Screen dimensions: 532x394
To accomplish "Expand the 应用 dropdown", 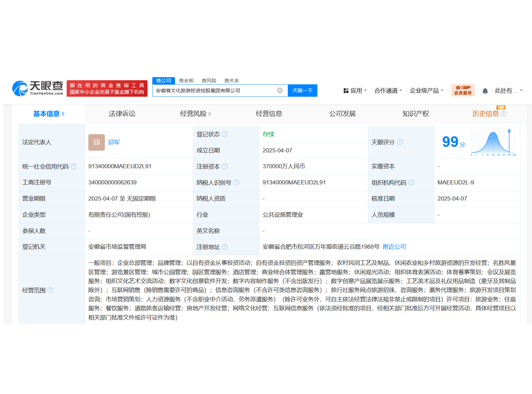I will point(359,91).
